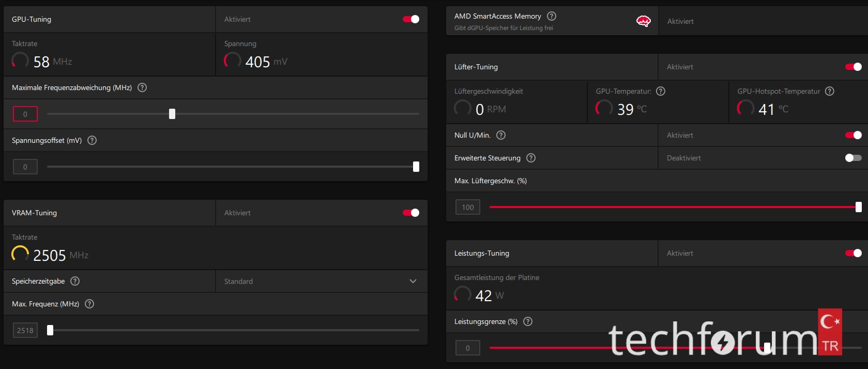The height and width of the screenshot is (369, 868).
Task: Toggle Null U/Min. switch off
Action: click(x=854, y=135)
